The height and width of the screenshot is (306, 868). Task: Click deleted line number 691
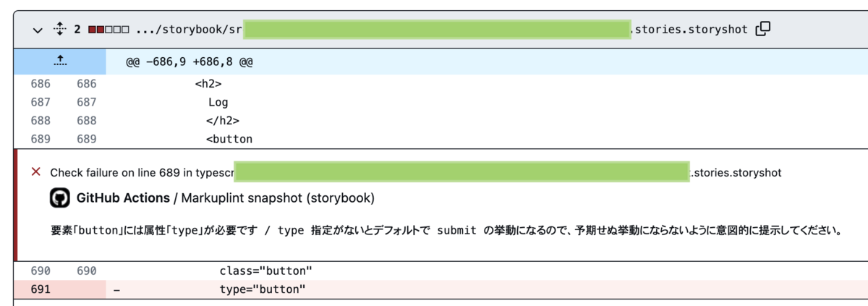[41, 289]
